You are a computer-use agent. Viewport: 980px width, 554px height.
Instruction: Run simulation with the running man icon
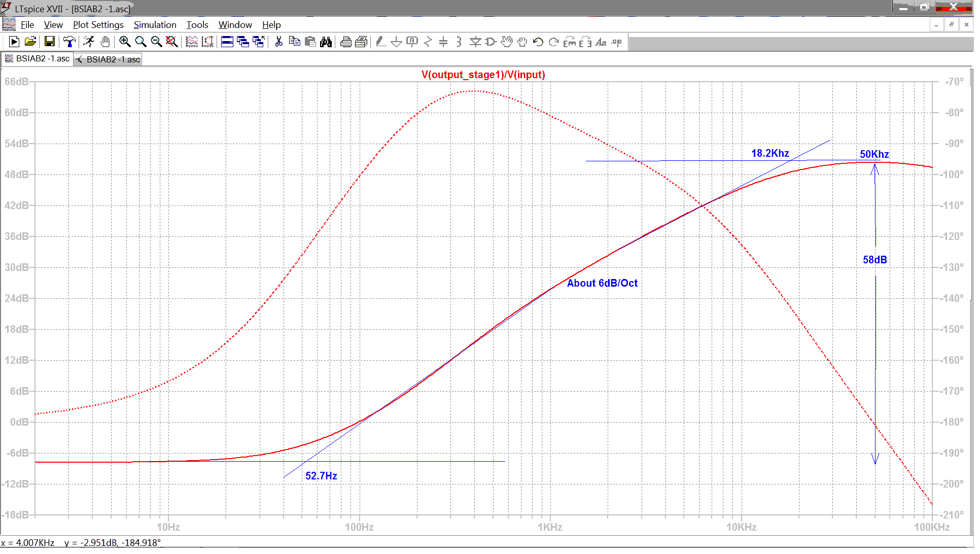point(89,42)
